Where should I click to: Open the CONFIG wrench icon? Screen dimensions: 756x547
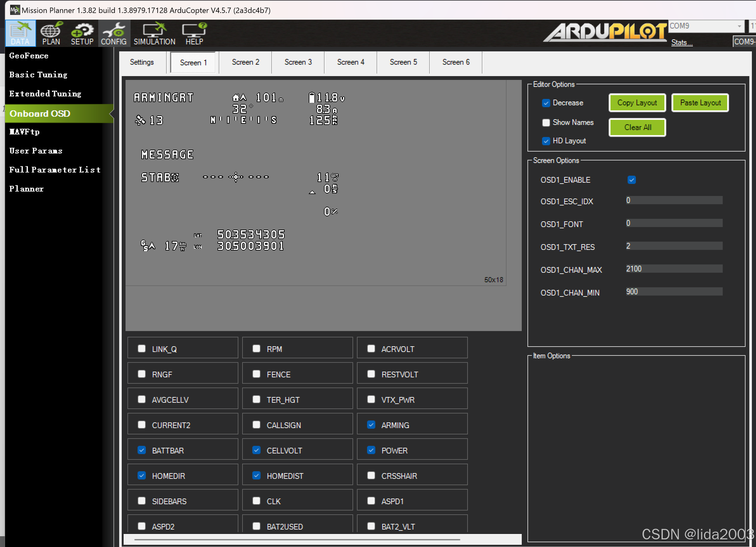click(114, 33)
